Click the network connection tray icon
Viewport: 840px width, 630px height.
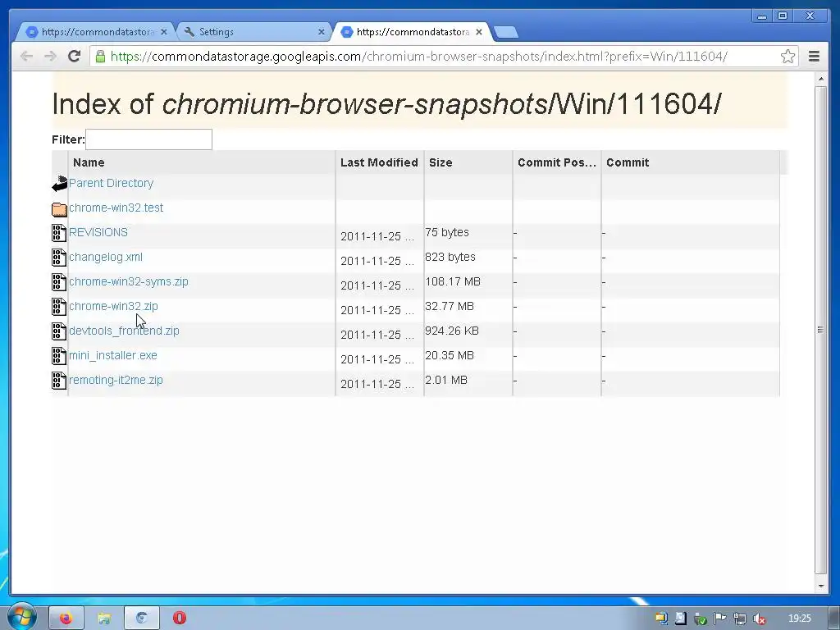point(740,619)
